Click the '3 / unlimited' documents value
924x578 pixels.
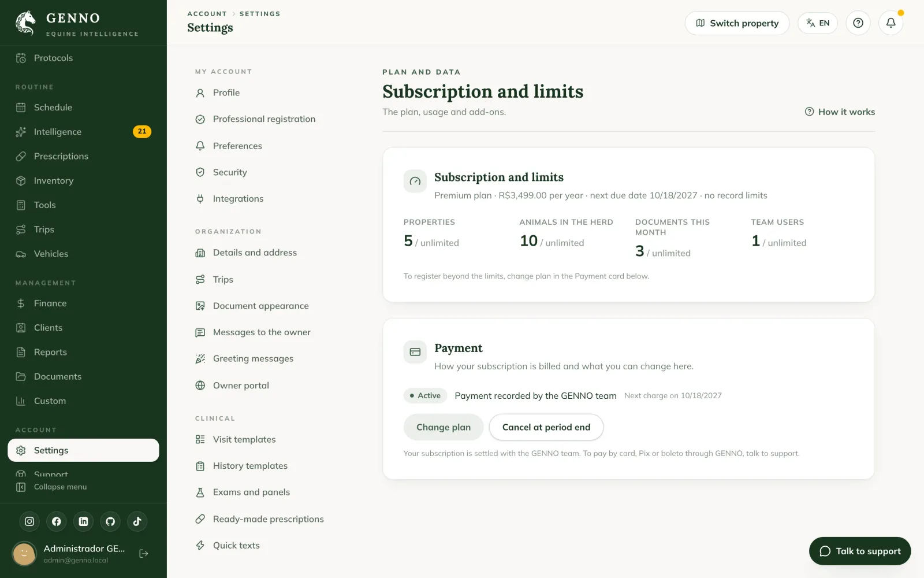663,251
